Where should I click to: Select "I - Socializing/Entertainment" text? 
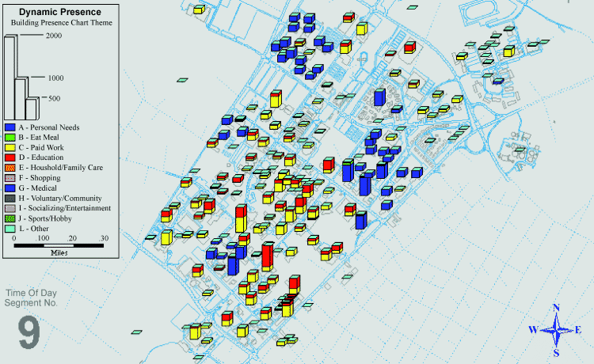tap(65, 208)
